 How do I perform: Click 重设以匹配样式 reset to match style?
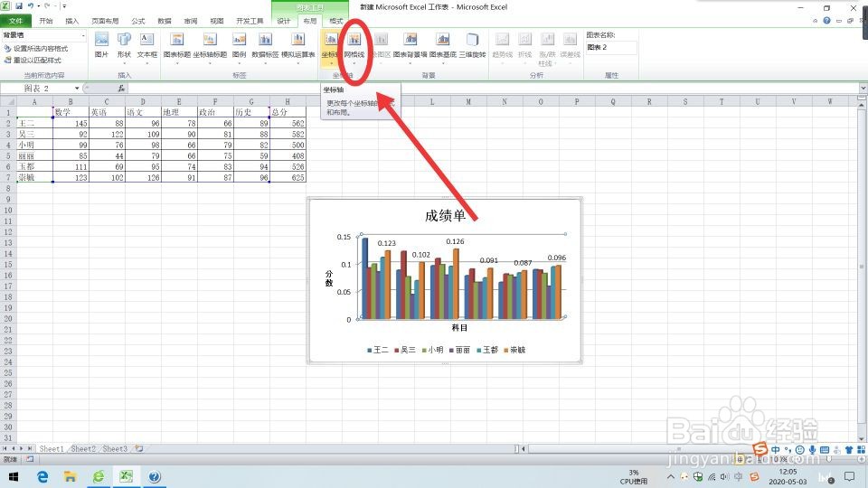click(x=33, y=60)
